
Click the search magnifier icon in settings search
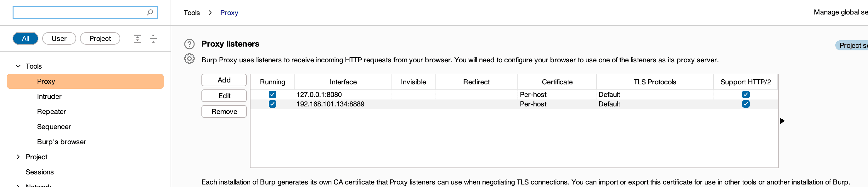pyautogui.click(x=150, y=13)
